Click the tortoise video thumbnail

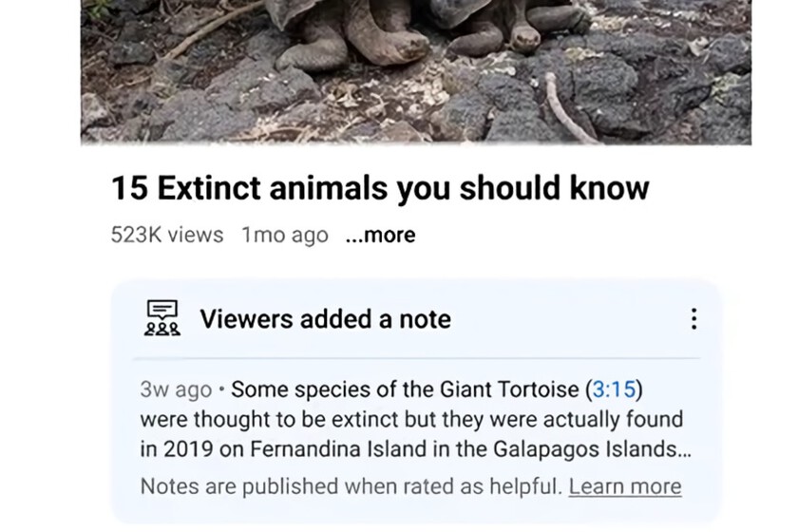click(x=415, y=71)
